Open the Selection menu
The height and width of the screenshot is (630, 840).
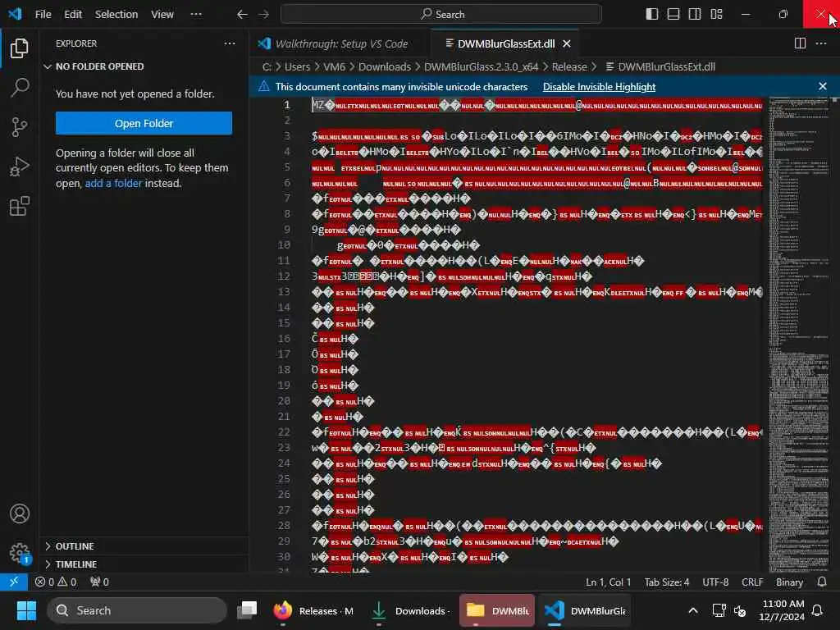coord(116,15)
